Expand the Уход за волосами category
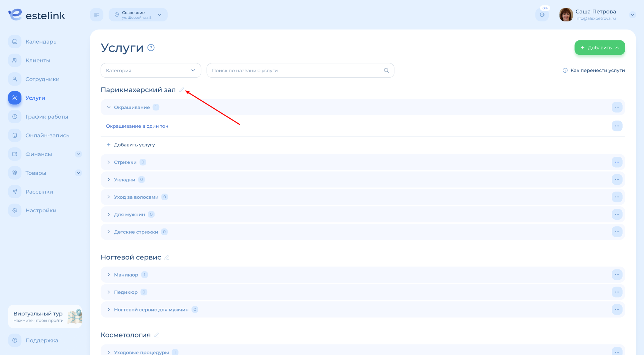 (109, 197)
